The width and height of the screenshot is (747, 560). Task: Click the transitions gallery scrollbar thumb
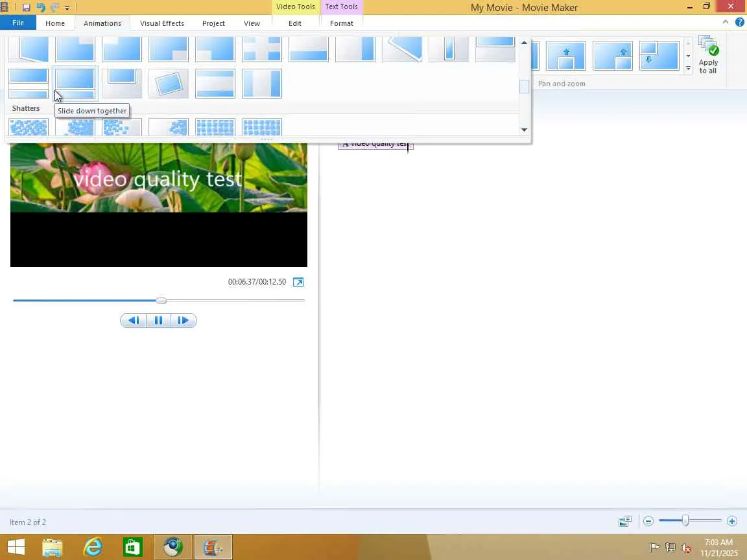click(x=524, y=87)
